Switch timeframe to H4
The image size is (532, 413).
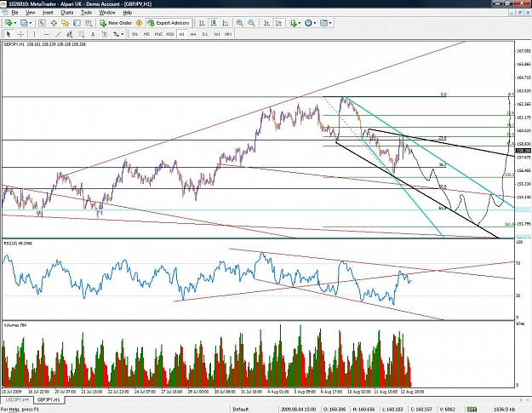coord(193,34)
